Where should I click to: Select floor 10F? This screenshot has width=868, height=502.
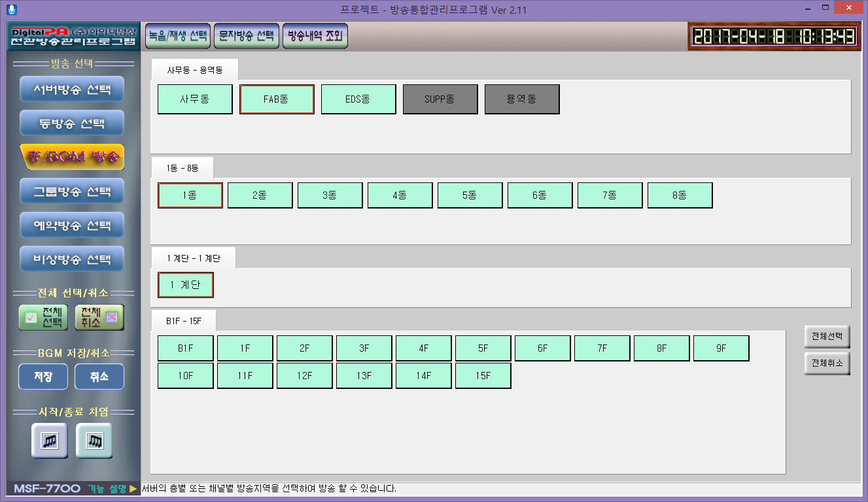pyautogui.click(x=186, y=376)
